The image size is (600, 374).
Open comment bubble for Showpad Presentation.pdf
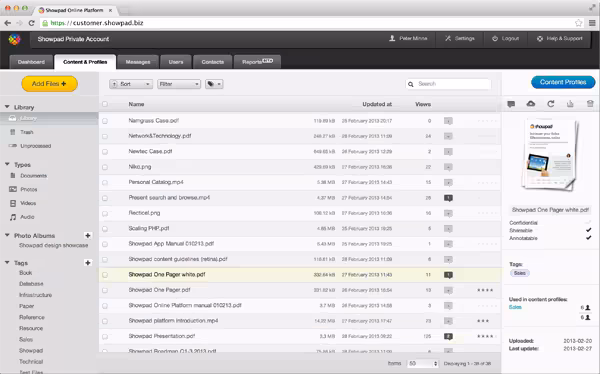[x=448, y=336]
